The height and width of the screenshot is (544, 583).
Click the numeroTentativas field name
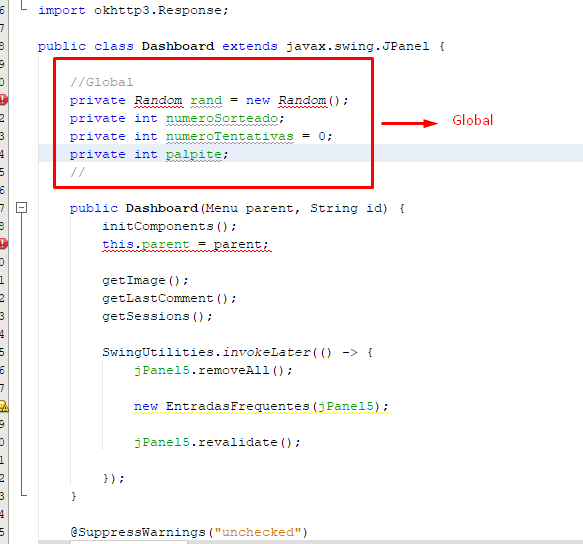tap(229, 136)
